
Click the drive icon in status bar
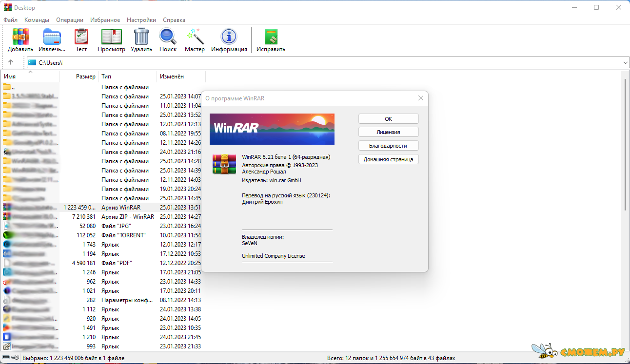[x=6, y=358]
